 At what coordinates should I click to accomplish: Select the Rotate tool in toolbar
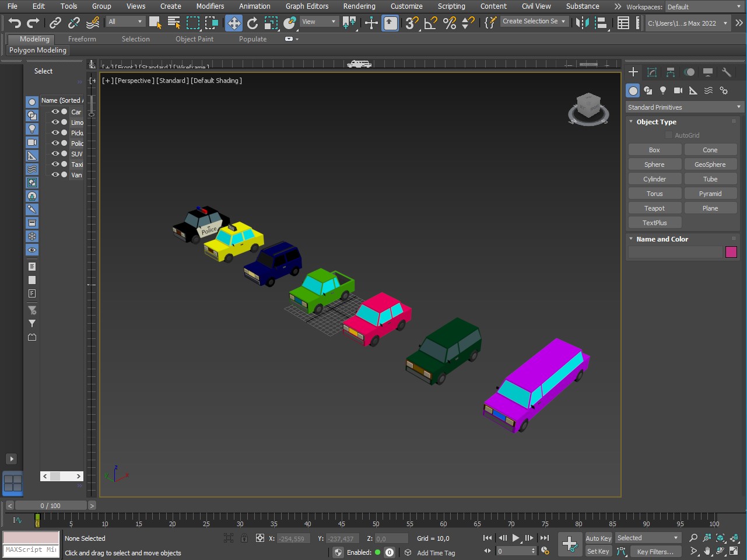point(252,23)
